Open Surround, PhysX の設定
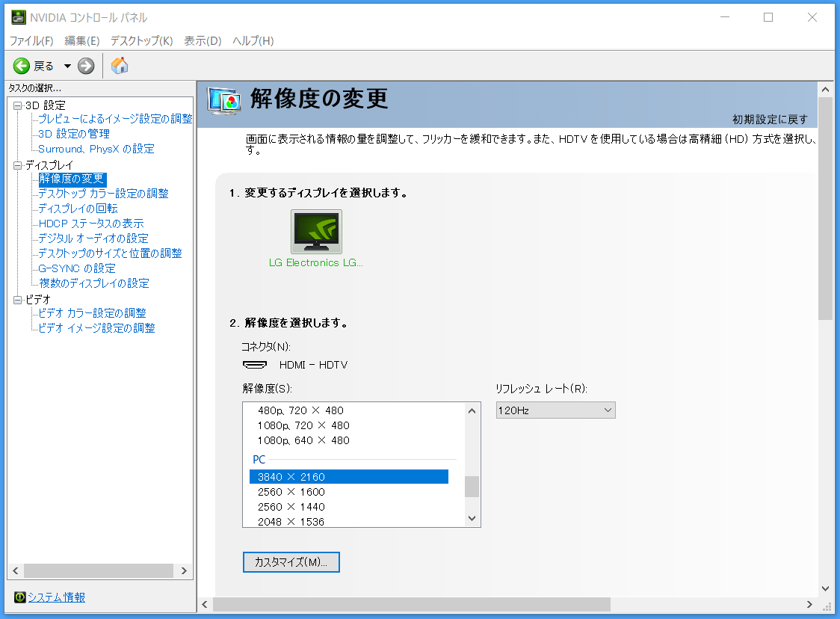 (96, 149)
